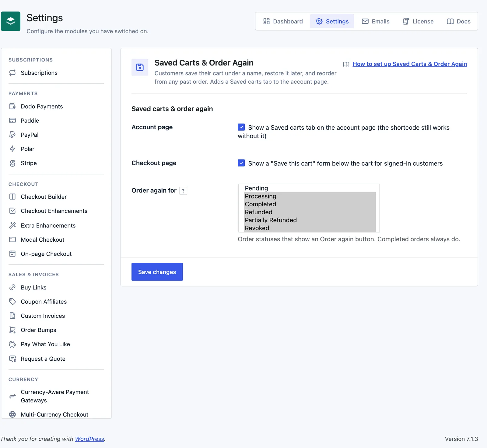Image resolution: width=487 pixels, height=448 pixels.
Task: Open How to set up Saved Carts link
Action: pos(410,64)
